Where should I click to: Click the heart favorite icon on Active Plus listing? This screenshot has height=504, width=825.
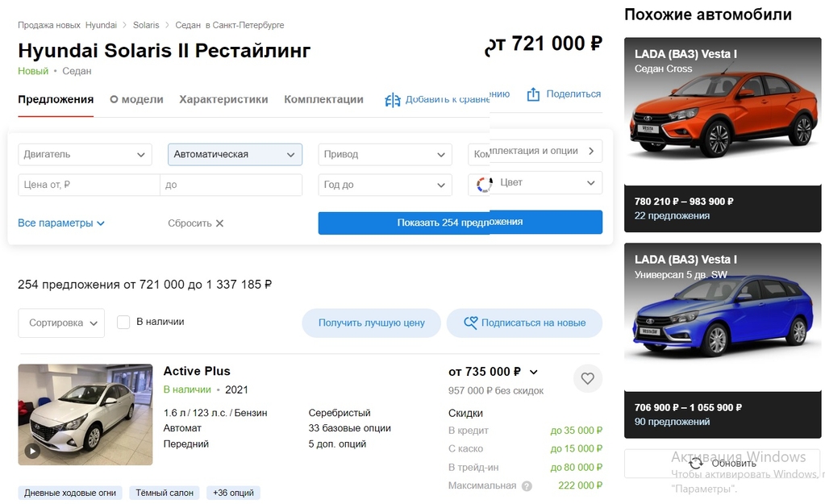point(587,378)
